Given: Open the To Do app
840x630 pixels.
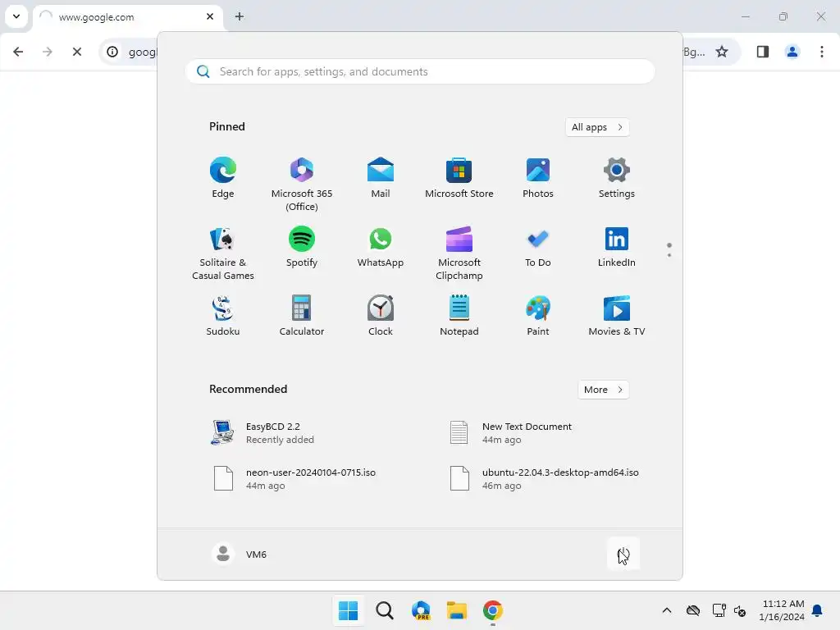Looking at the screenshot, I should (538, 247).
